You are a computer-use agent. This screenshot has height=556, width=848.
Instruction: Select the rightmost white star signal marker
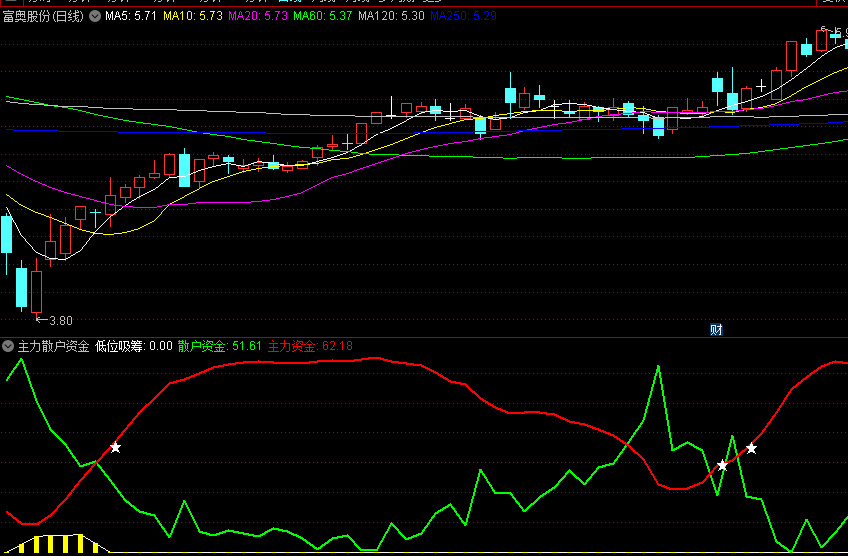click(x=751, y=448)
